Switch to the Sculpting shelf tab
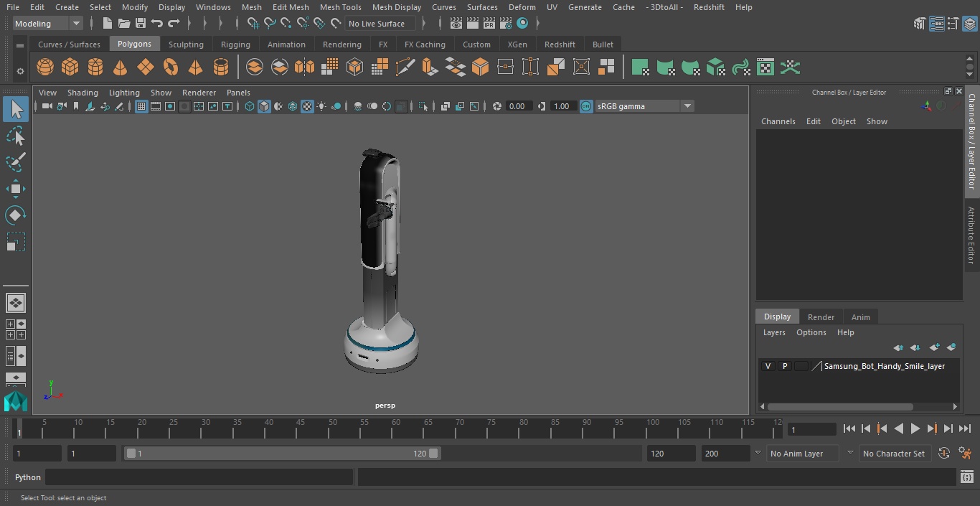The height and width of the screenshot is (506, 980). tap(186, 44)
